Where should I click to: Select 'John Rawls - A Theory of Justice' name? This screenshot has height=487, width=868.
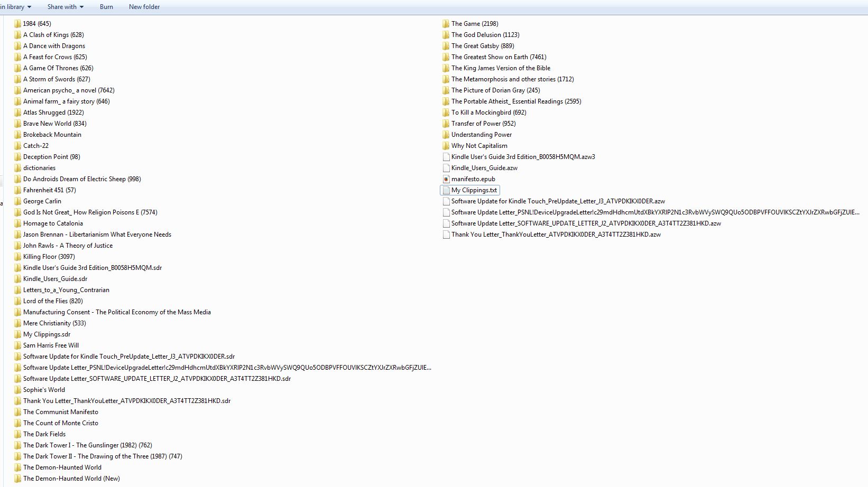click(68, 246)
